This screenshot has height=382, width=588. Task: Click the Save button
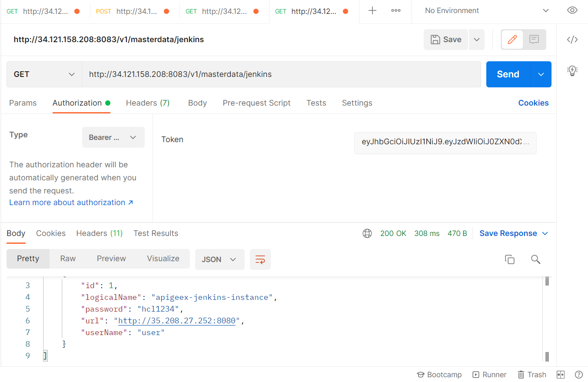tap(446, 40)
